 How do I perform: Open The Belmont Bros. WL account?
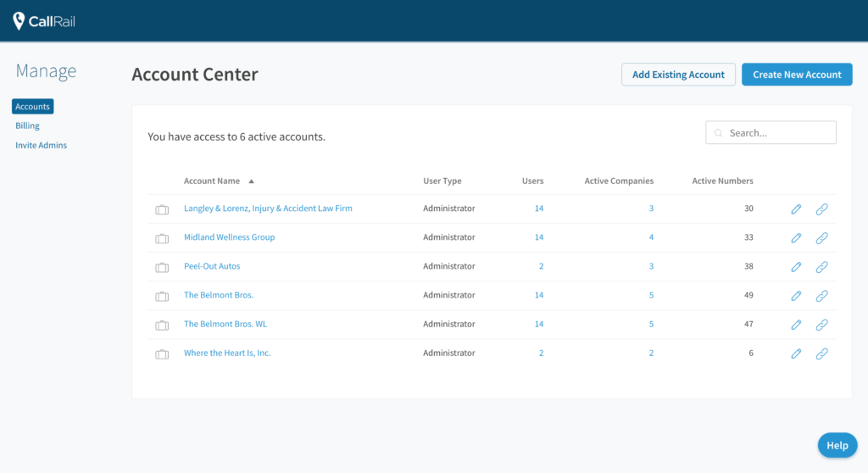pos(225,324)
